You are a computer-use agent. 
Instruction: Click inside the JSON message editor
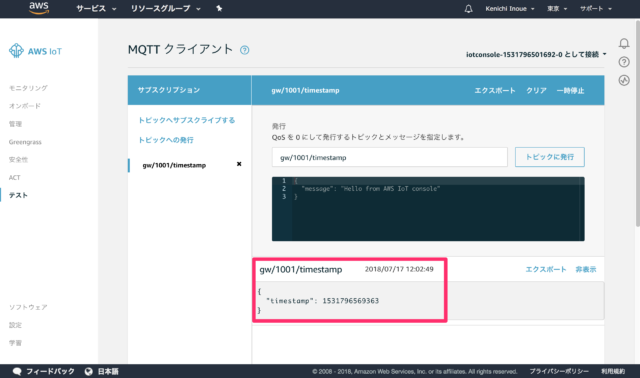coord(428,209)
